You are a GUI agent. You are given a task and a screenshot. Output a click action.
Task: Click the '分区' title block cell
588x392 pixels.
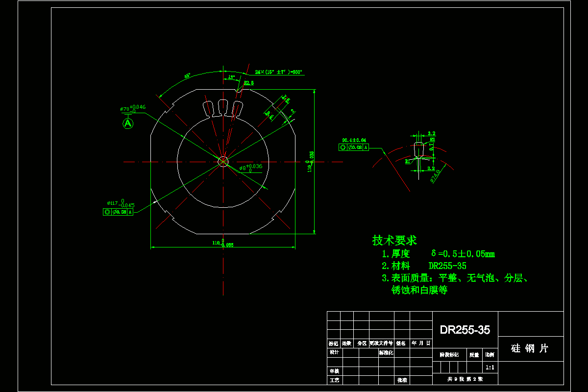pos(362,343)
